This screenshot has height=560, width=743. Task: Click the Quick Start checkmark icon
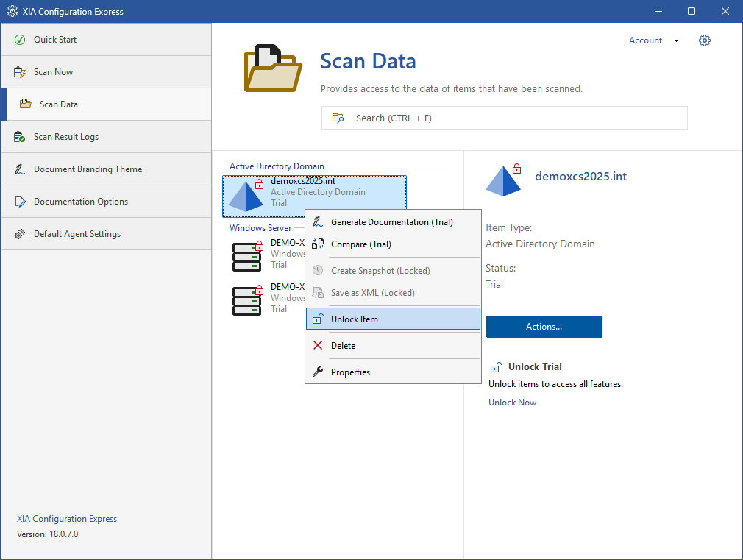pos(20,40)
